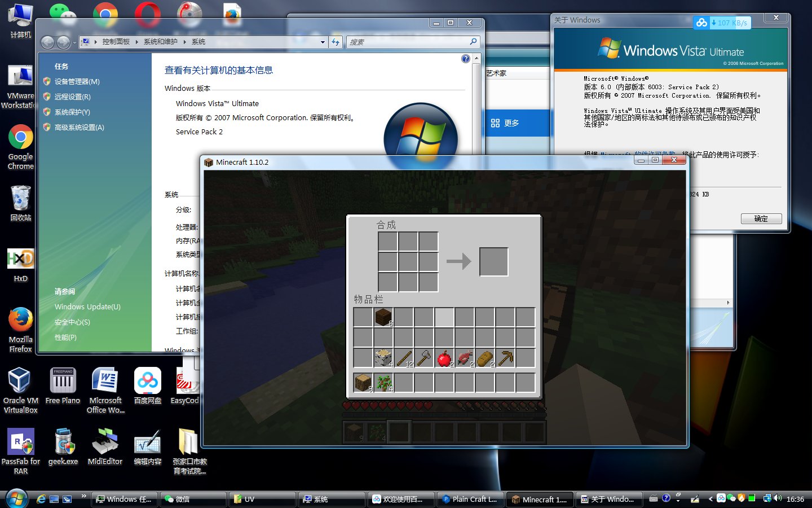Click the volume icon in system tray

[x=778, y=498]
